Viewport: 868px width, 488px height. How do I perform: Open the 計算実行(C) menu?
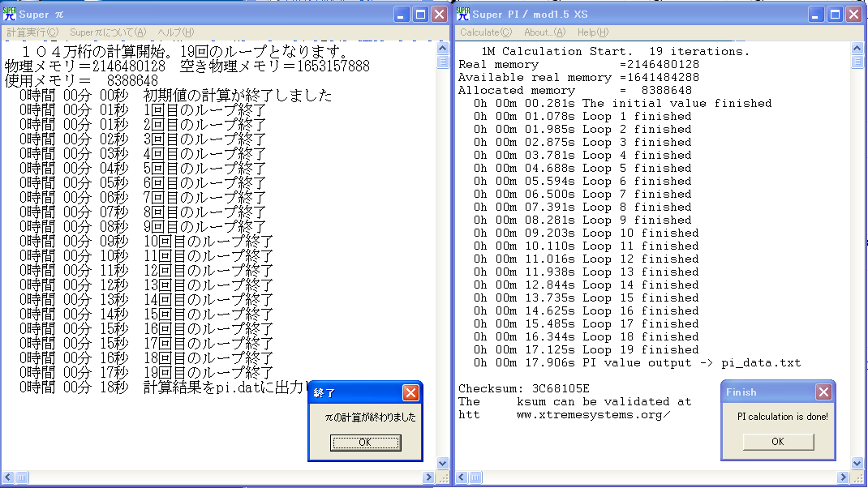pos(32,32)
